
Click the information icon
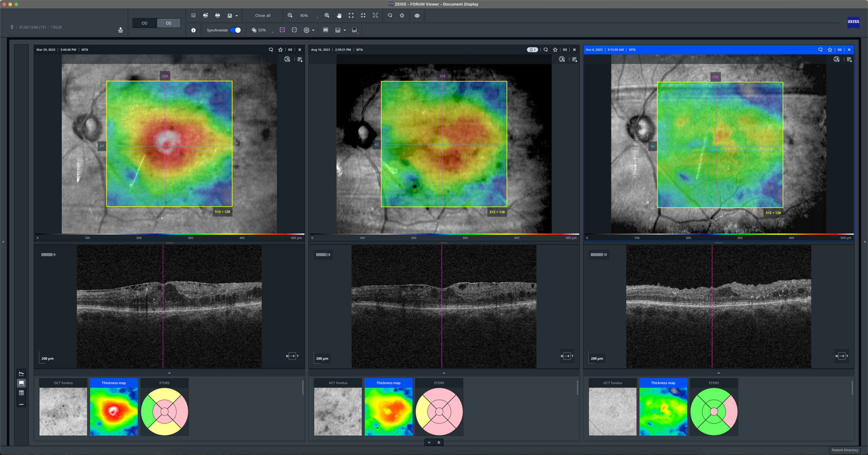click(193, 30)
